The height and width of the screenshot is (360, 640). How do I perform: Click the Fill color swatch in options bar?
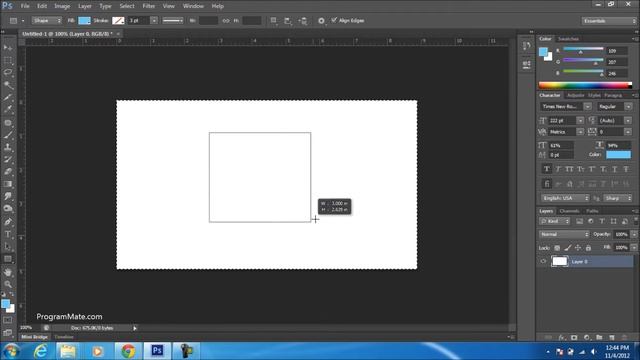(x=84, y=20)
